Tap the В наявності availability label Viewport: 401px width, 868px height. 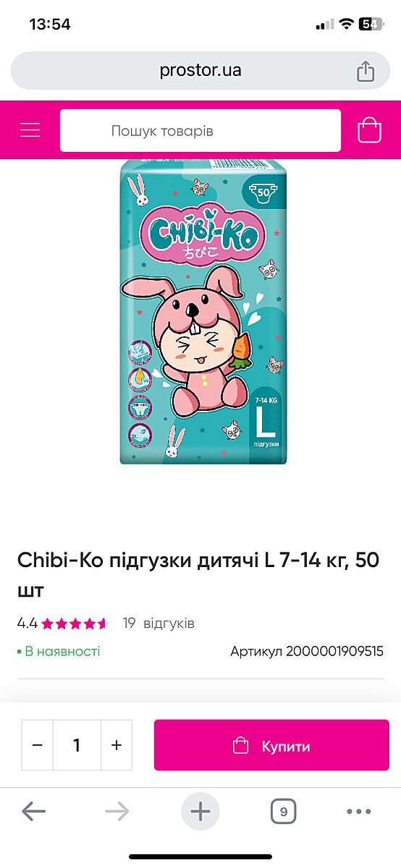coord(59,651)
